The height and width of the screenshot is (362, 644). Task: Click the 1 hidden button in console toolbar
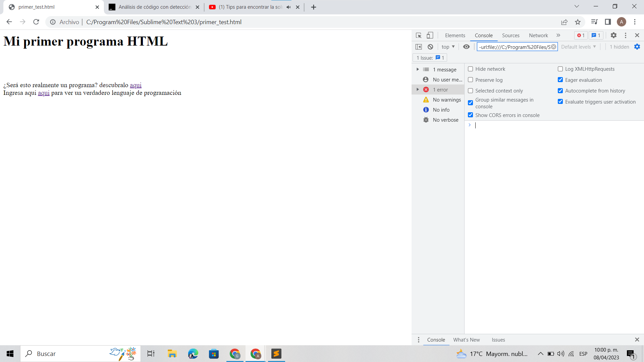click(x=619, y=47)
